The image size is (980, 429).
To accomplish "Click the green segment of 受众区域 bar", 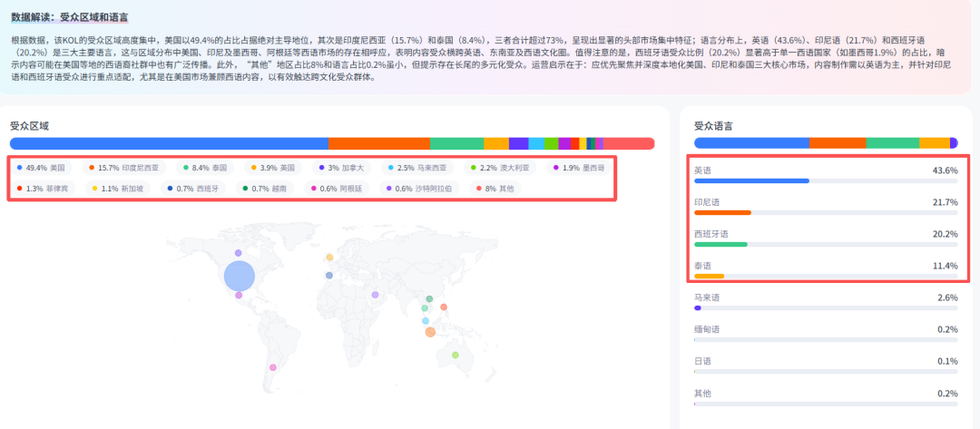I will (x=456, y=143).
